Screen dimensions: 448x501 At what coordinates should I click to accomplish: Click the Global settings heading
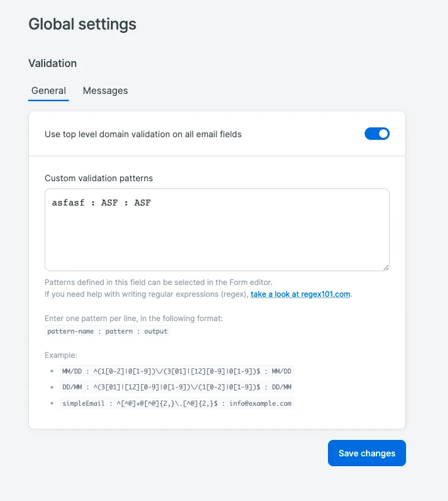(82, 24)
